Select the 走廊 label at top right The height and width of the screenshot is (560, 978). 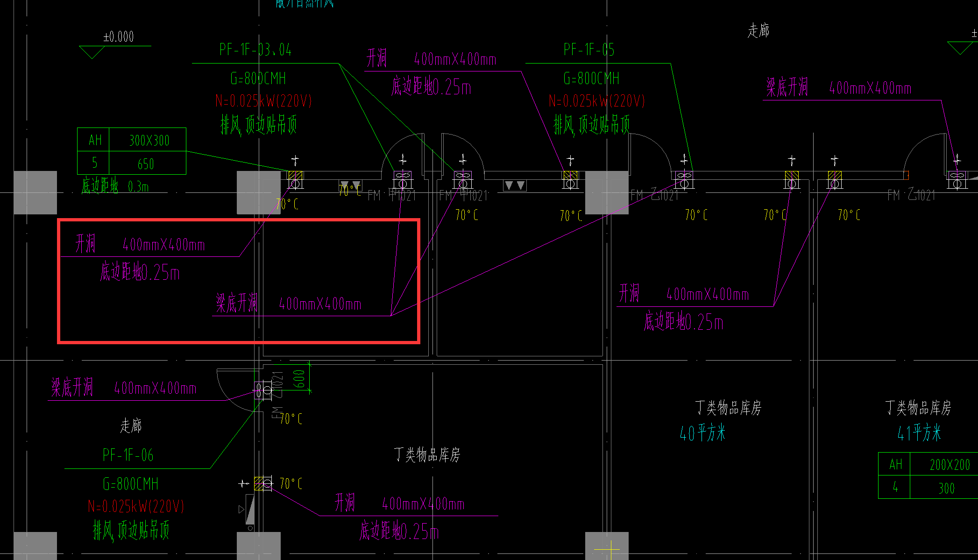click(758, 30)
